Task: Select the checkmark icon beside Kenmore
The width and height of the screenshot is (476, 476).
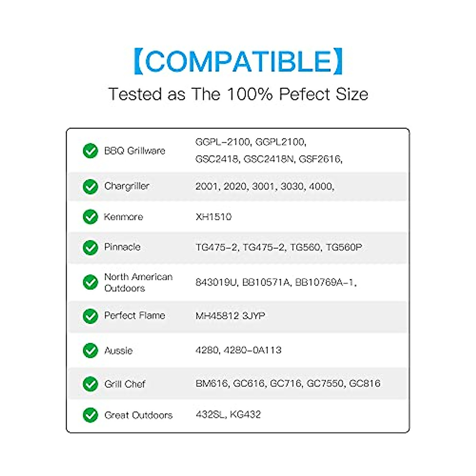Action: coord(90,217)
